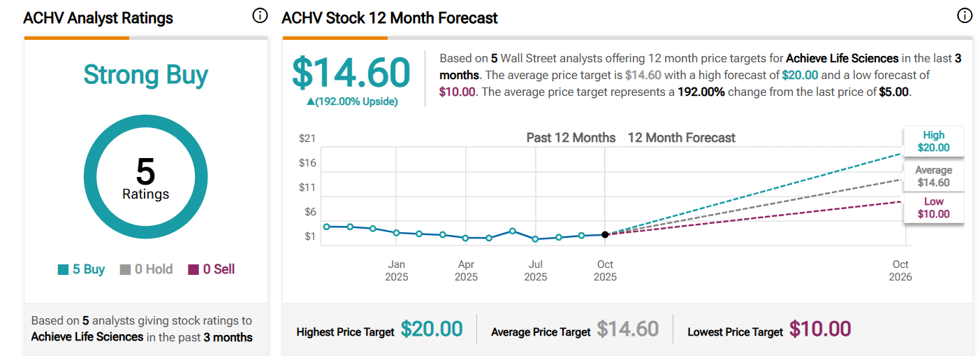Click the Lowest Price Target $10.00 value

[820, 329]
